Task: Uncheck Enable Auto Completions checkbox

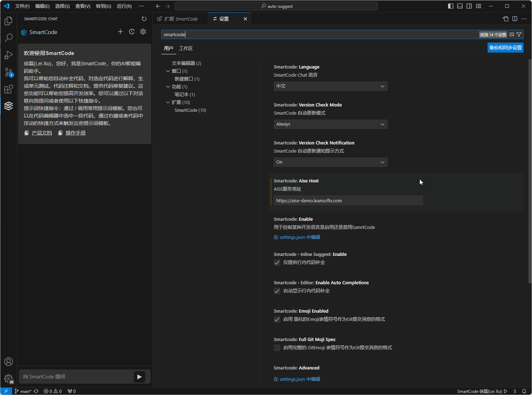Action: click(x=277, y=291)
